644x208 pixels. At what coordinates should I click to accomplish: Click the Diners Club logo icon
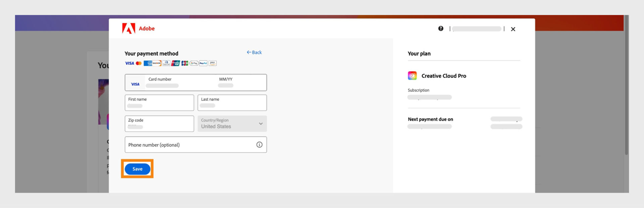point(166,63)
